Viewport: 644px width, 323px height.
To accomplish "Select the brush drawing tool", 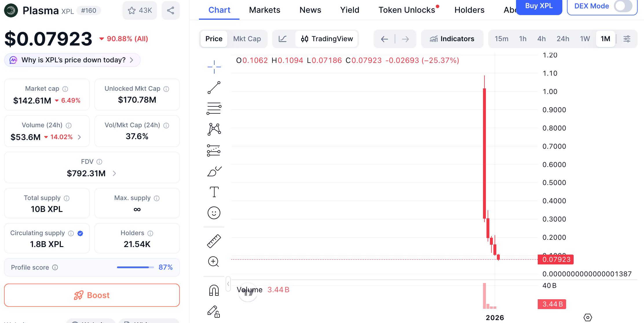I will (x=214, y=171).
